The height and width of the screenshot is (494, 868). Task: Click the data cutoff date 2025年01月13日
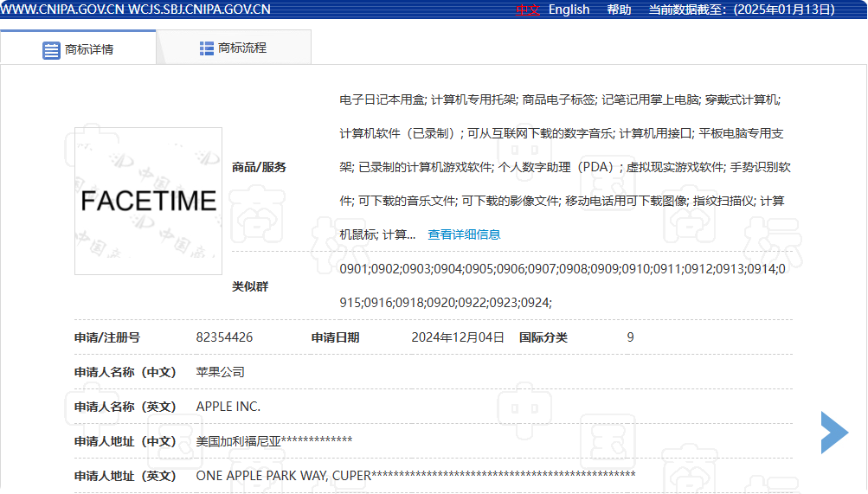784,10
